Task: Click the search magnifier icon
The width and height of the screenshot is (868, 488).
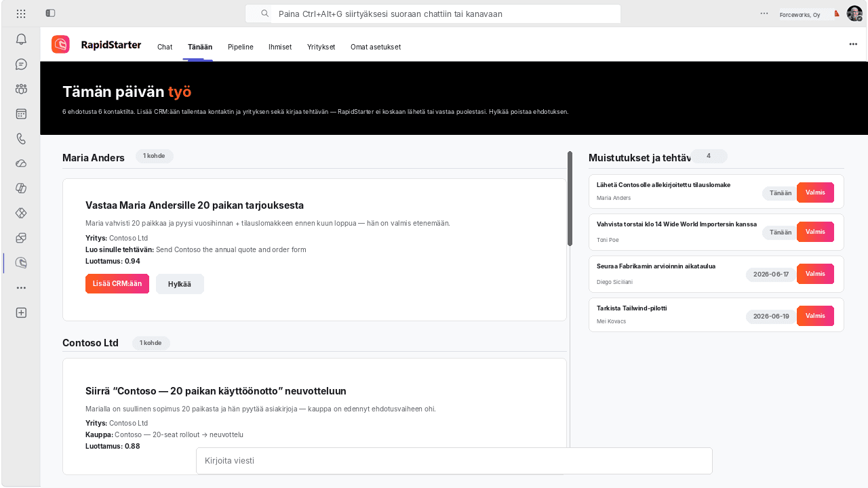Action: pyautogui.click(x=265, y=14)
